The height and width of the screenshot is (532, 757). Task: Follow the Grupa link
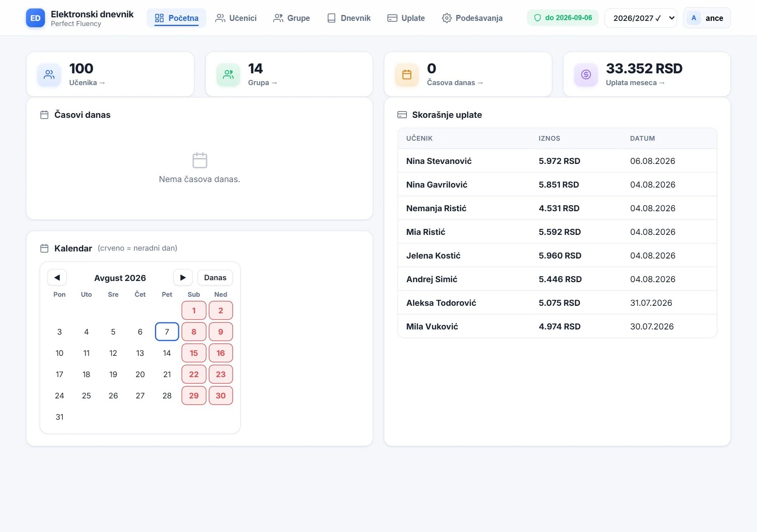[263, 83]
